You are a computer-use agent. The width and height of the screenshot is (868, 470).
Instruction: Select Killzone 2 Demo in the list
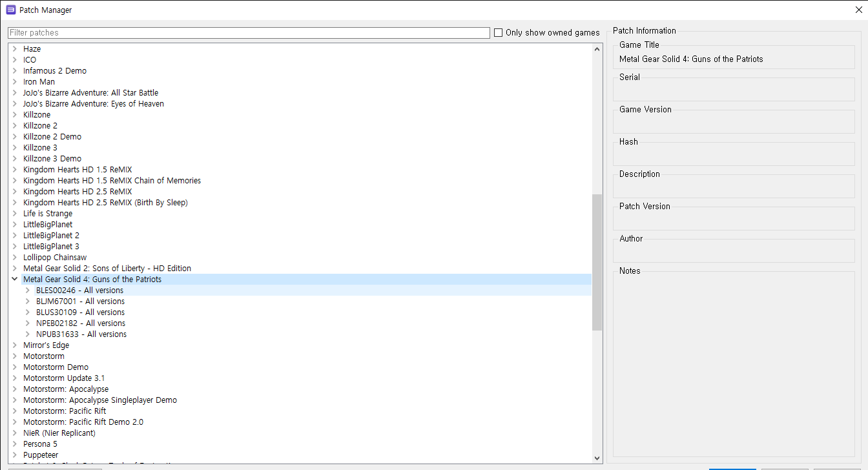tap(52, 137)
